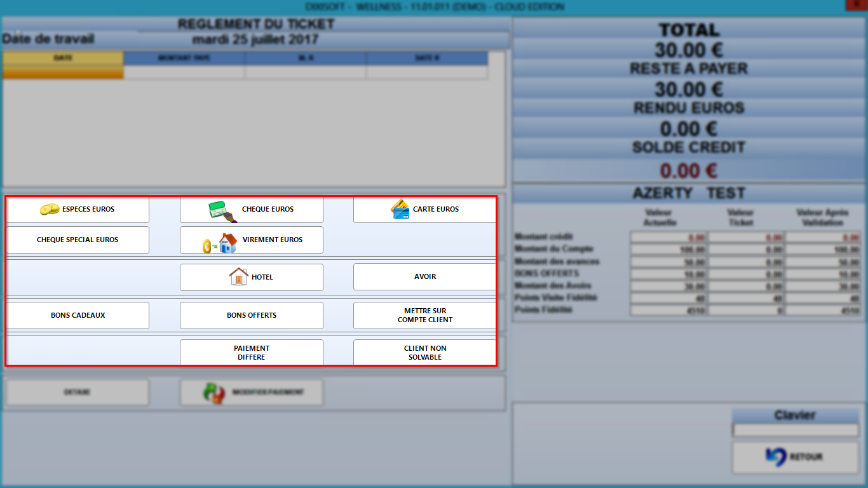The height and width of the screenshot is (488, 868).
Task: Close the application window
Action: (x=855, y=5)
